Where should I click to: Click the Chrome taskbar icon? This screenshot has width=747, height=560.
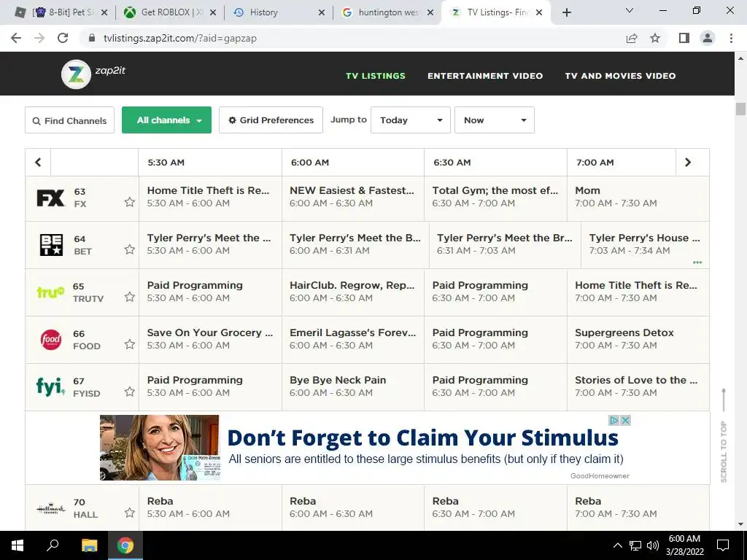click(125, 545)
